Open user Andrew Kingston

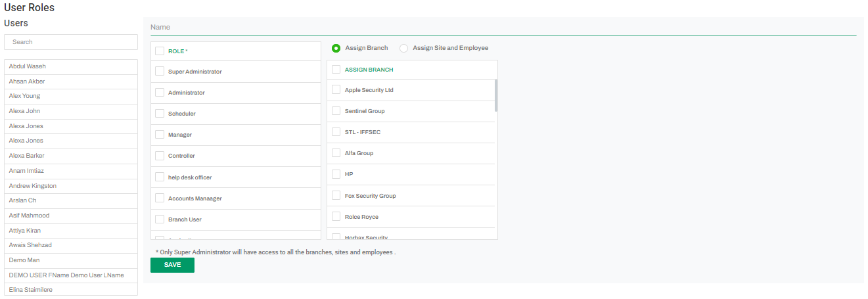(x=71, y=186)
